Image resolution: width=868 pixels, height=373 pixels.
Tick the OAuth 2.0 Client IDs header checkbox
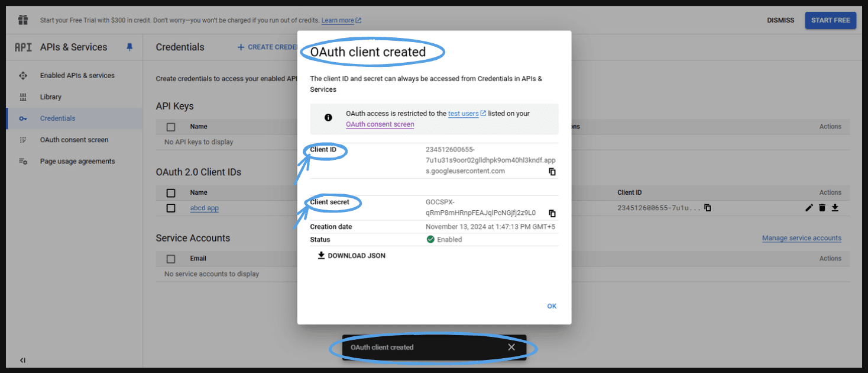pos(171,193)
